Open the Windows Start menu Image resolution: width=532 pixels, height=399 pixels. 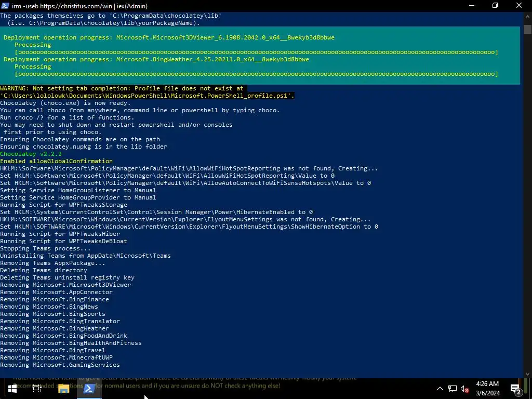pyautogui.click(x=12, y=389)
